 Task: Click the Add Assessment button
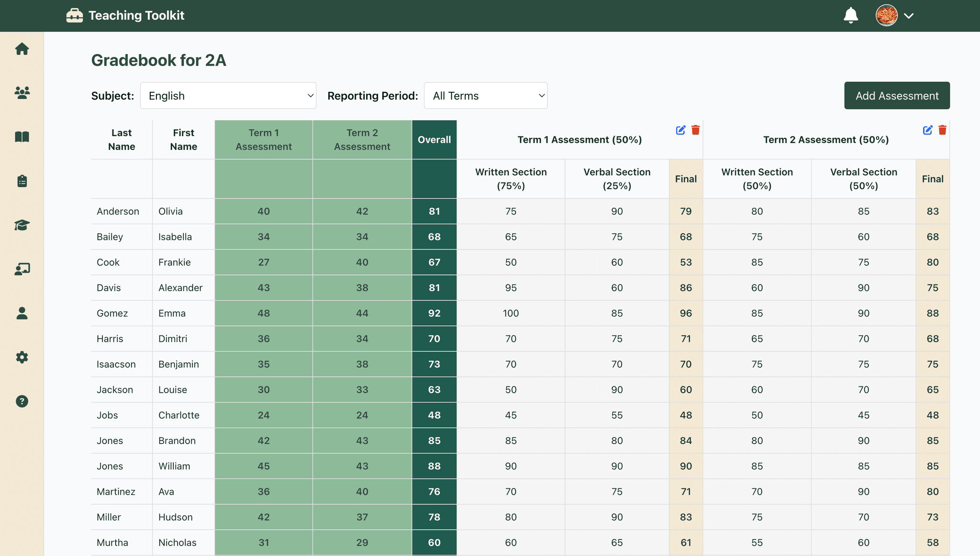[896, 96]
